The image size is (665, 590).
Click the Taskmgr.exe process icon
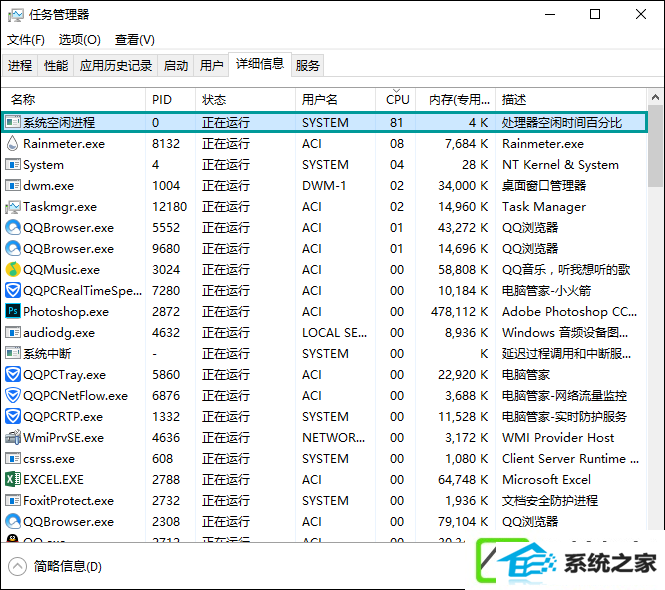tap(13, 207)
